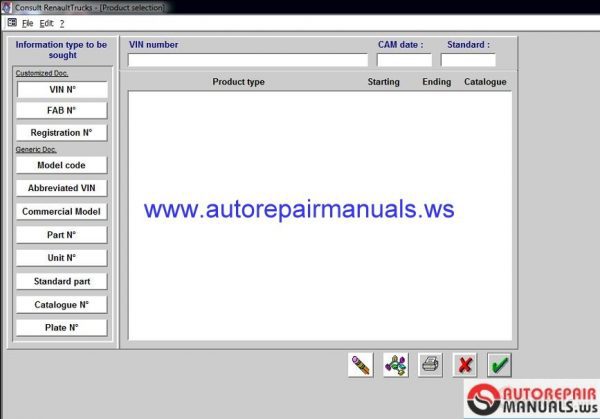Choose the Catalogue N° button

coord(62,305)
